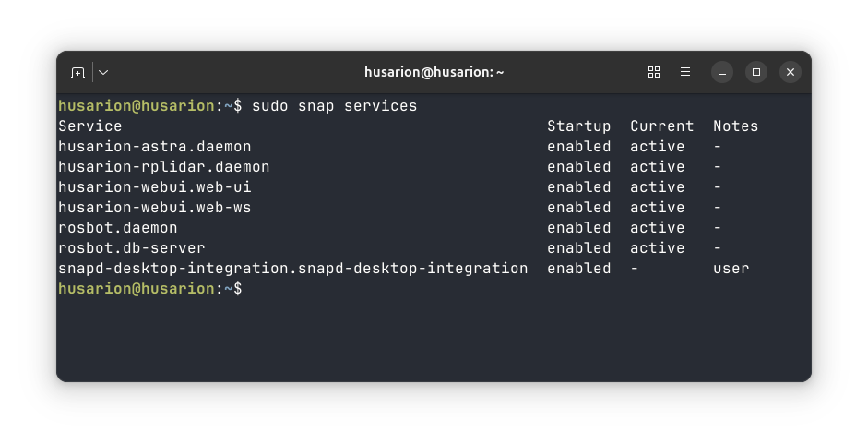
Task: Close the terminal window
Action: (x=790, y=72)
